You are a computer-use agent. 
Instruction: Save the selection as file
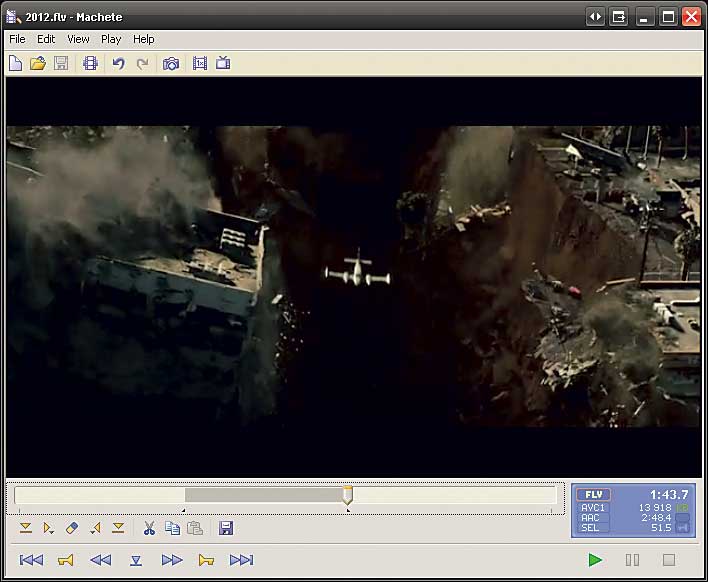tap(226, 528)
